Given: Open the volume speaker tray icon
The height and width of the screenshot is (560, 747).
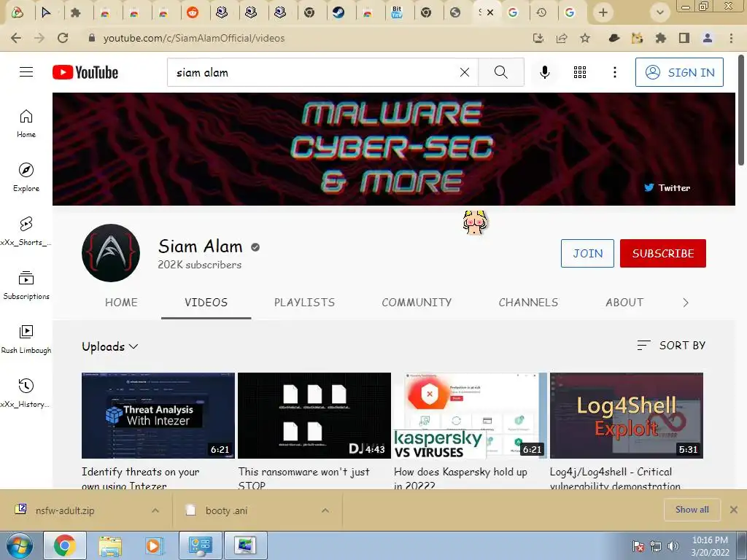Looking at the screenshot, I should (673, 545).
